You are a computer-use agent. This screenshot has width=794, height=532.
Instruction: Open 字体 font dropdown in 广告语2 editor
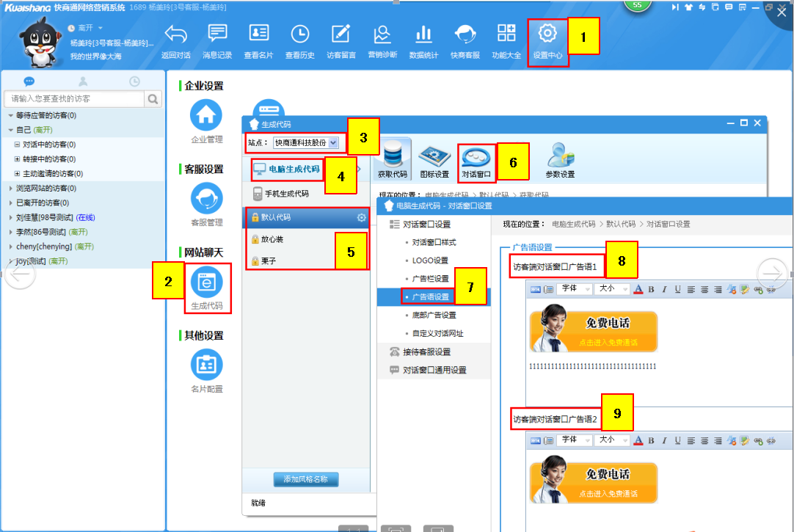(575, 440)
